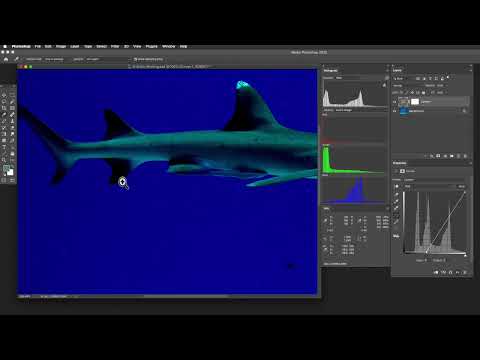Select the Eyedropper tool in toolbar
Screen dimensions: 480x360
4,115
